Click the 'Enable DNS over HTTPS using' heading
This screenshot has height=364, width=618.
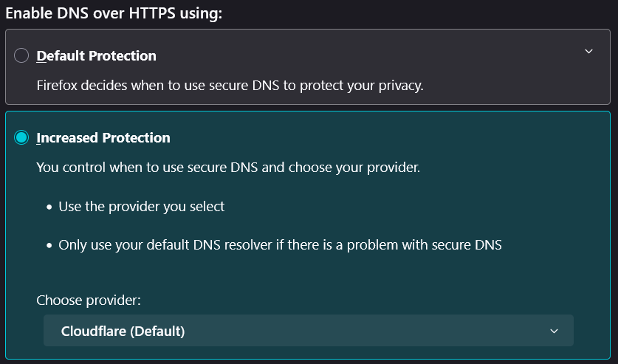tap(114, 13)
